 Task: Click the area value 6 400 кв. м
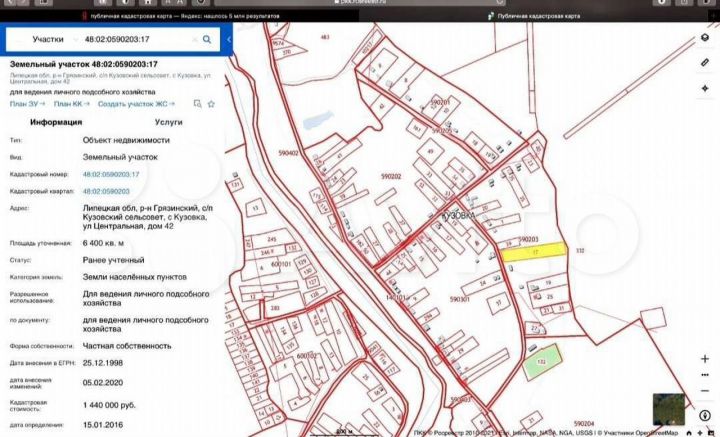coord(103,243)
